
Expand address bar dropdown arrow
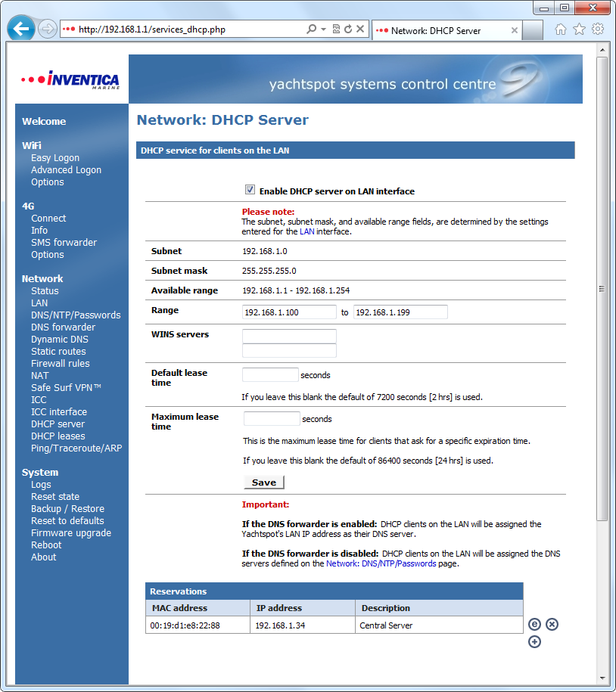click(323, 29)
